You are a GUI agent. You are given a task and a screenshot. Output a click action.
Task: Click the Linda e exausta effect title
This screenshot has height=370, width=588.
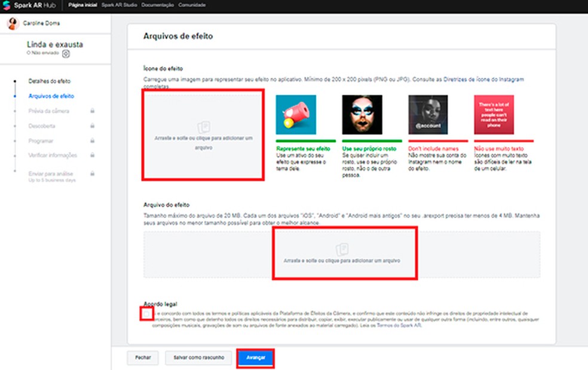coord(55,44)
